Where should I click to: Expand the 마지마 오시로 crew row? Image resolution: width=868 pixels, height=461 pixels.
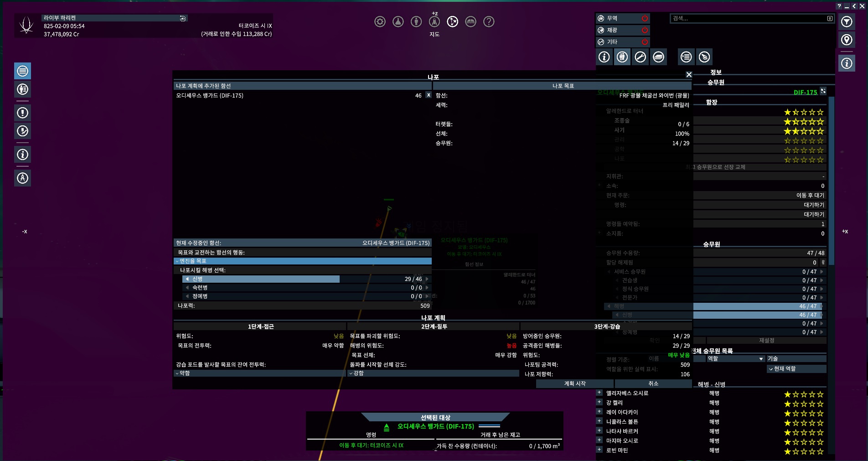[x=599, y=440]
